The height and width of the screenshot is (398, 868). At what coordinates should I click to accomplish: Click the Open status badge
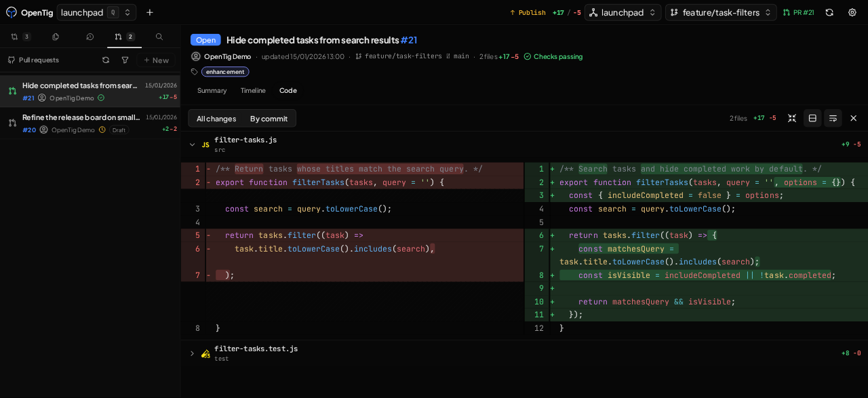click(205, 40)
